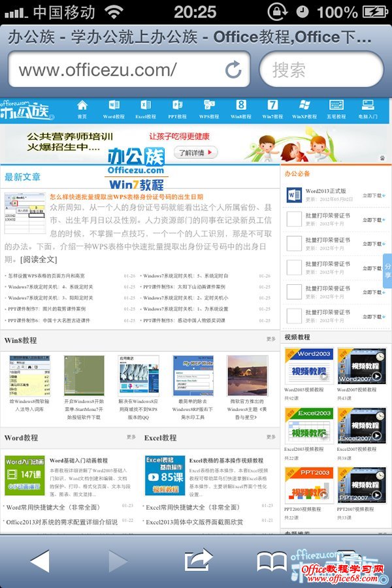The height and width of the screenshot is (588, 392).
Task: Tap the Wi-Fi icon in status bar
Action: 114,12
